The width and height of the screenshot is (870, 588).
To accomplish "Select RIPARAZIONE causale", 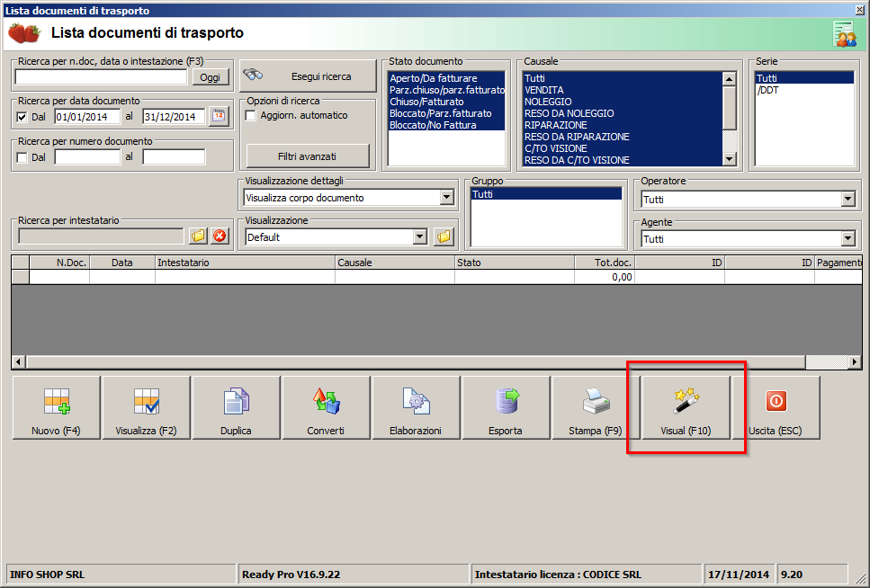I will [623, 125].
